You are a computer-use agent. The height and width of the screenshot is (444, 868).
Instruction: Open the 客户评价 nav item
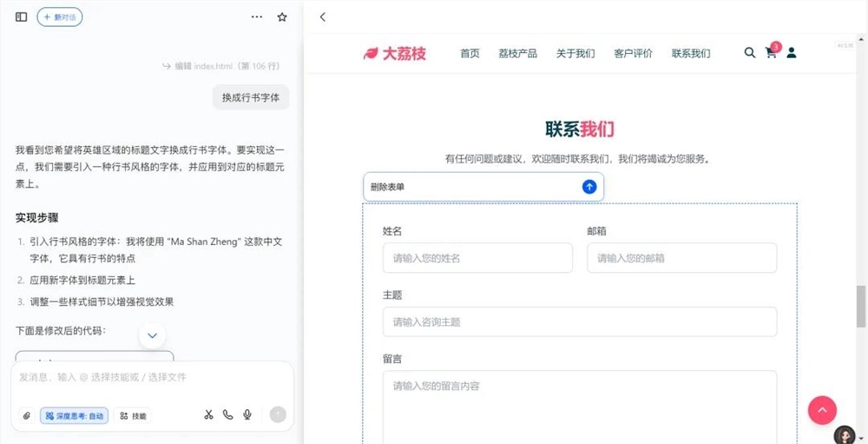point(634,54)
